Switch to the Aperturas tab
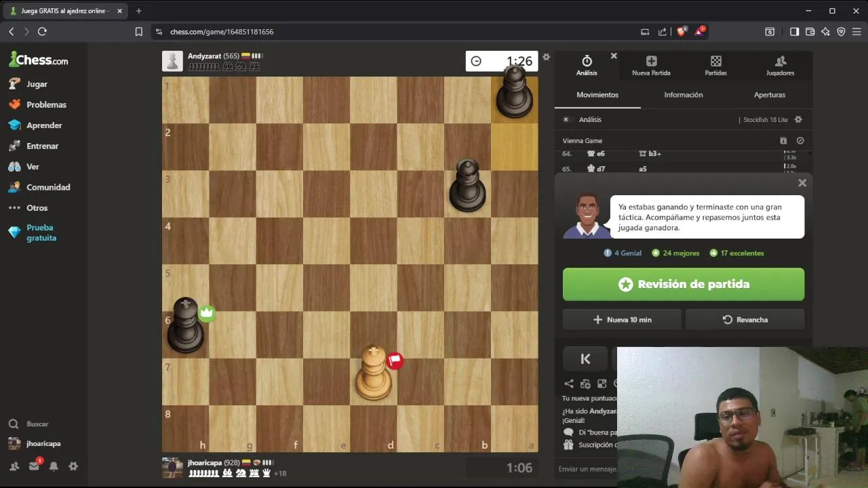Viewport: 868px width, 488px height. tap(770, 95)
